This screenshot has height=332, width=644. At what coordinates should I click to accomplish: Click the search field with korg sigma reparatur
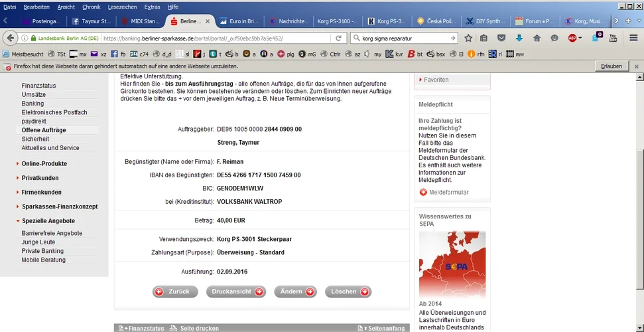click(403, 39)
